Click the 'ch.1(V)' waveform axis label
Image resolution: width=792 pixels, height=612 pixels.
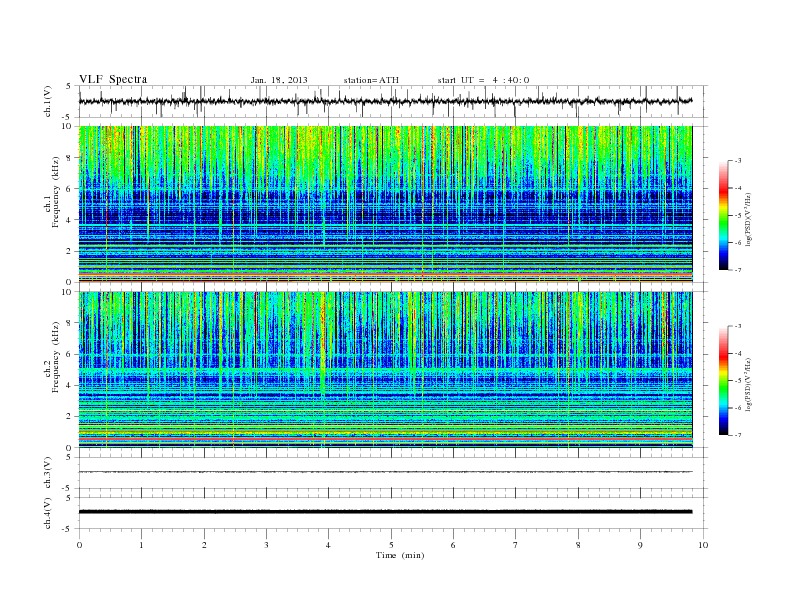(48, 101)
